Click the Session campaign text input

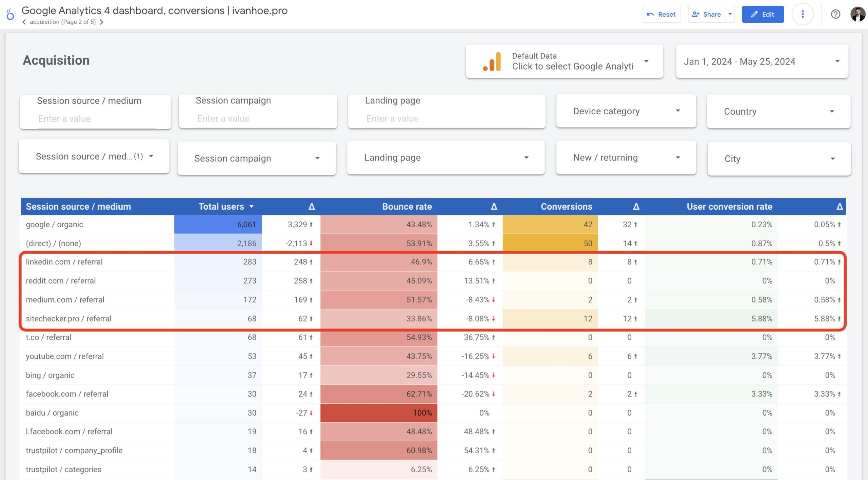pyautogui.click(x=259, y=118)
